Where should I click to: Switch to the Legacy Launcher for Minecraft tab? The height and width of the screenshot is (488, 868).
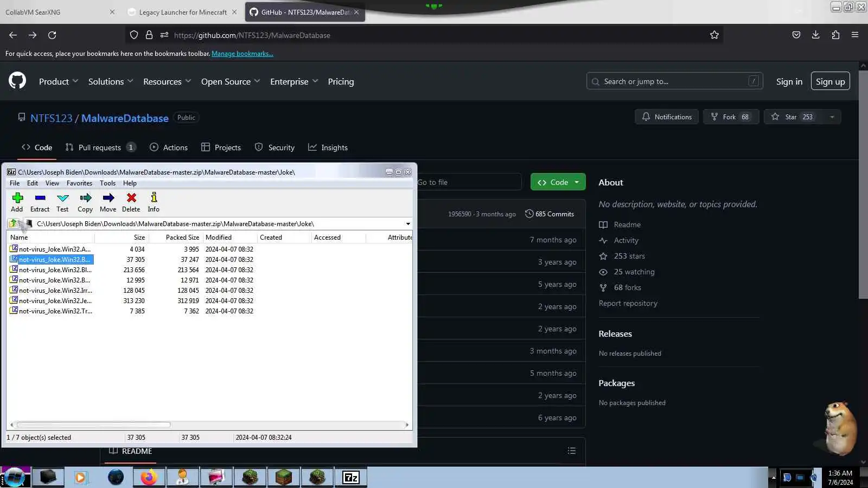click(x=183, y=12)
